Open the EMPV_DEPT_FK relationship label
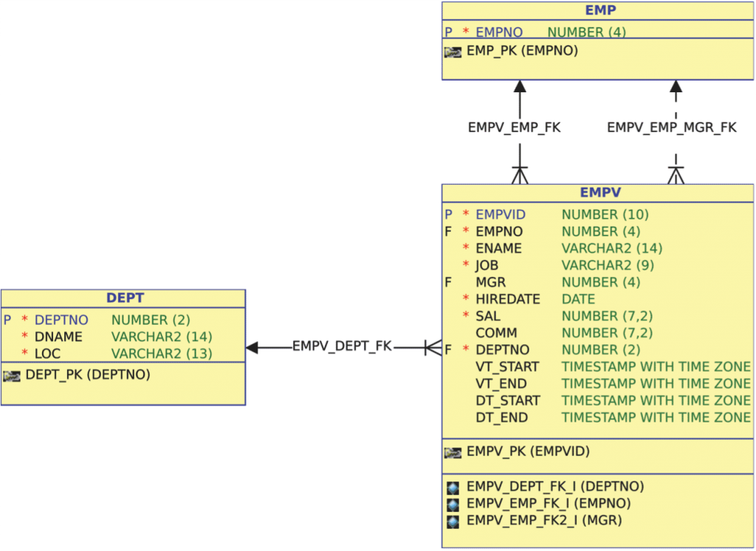This screenshot has height=551, width=756. click(341, 345)
